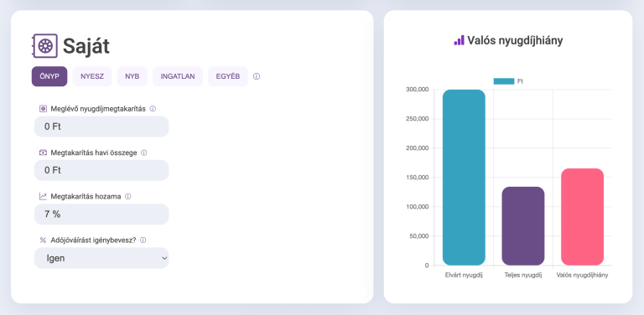Click the percent icon before Adójóváírást label
This screenshot has height=315, width=644.
tap(43, 240)
